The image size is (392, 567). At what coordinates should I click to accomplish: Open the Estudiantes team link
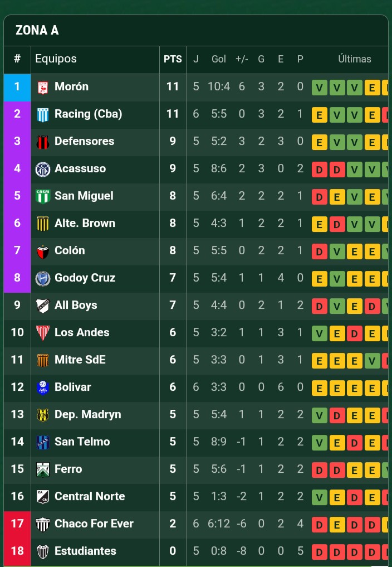click(x=85, y=551)
